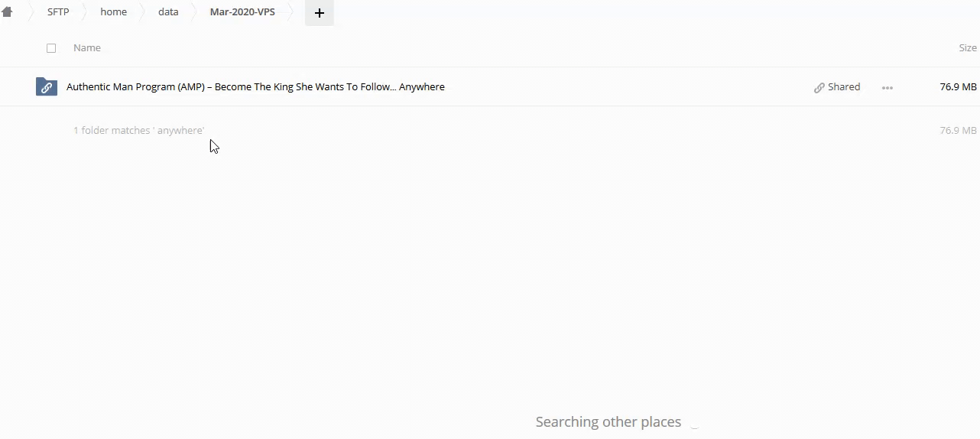Sort files by the Name column
The height and width of the screenshot is (439, 980).
coord(87,48)
